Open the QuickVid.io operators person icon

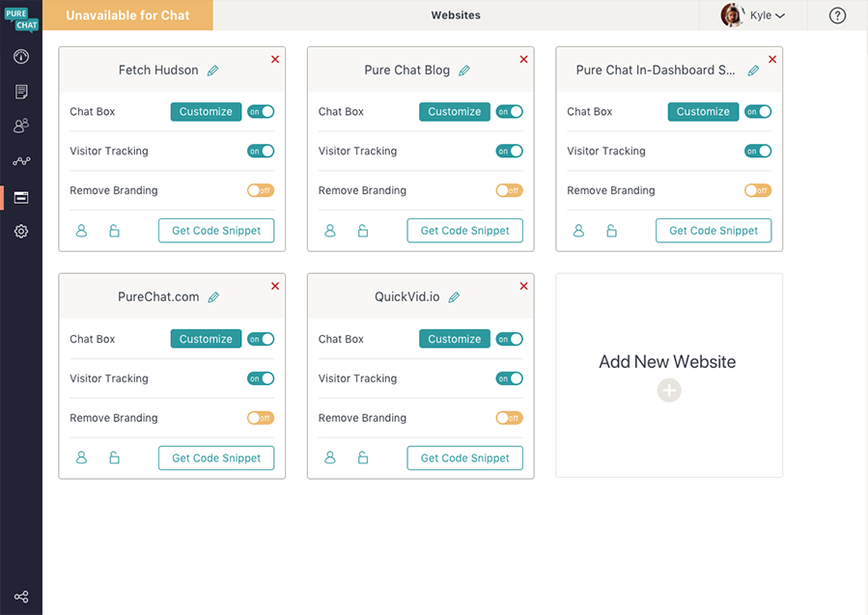point(330,458)
